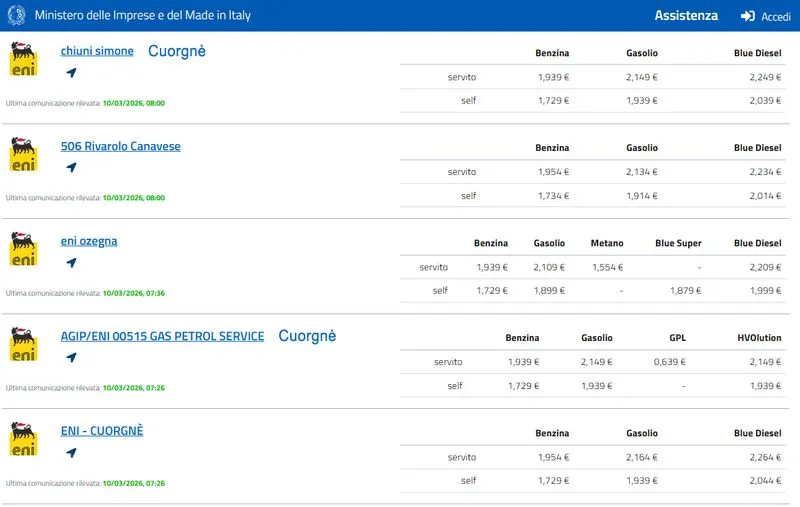
Task: Click Ministero delle Imprese header title
Action: click(142, 16)
